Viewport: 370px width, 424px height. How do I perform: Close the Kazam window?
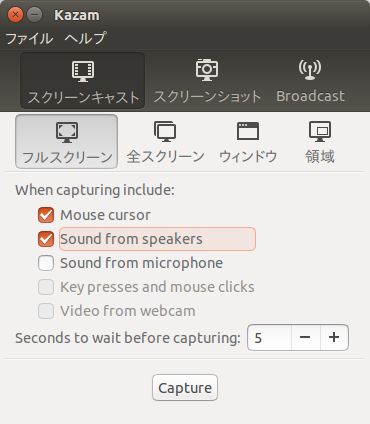click(15, 15)
